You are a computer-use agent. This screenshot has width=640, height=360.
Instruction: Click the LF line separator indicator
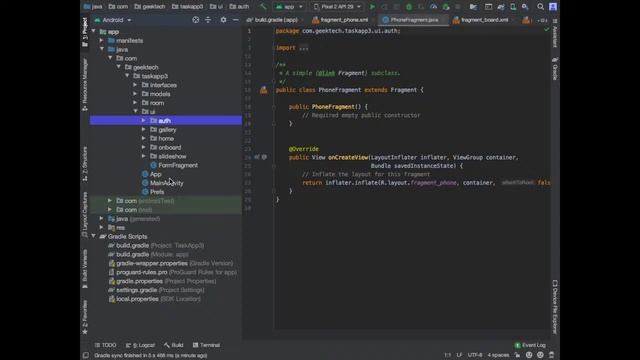point(459,355)
